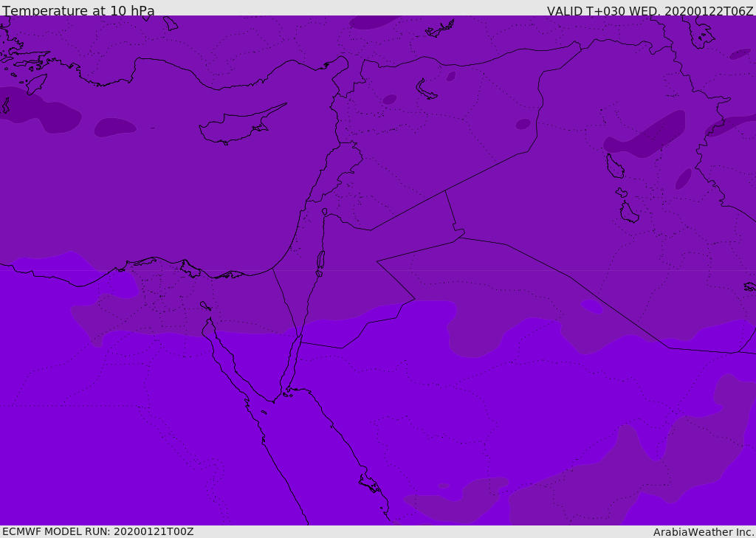
Task: Click the 'ArabiaWeather Inc' credit text
Action: 703,532
